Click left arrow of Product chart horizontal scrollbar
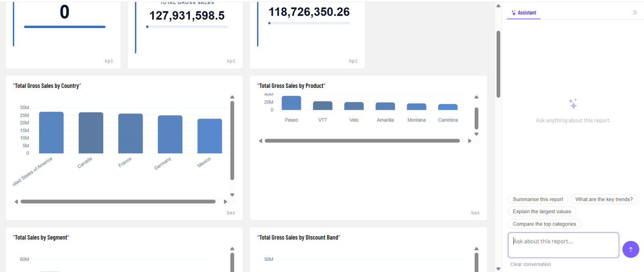The width and height of the screenshot is (644, 272). tap(260, 141)
